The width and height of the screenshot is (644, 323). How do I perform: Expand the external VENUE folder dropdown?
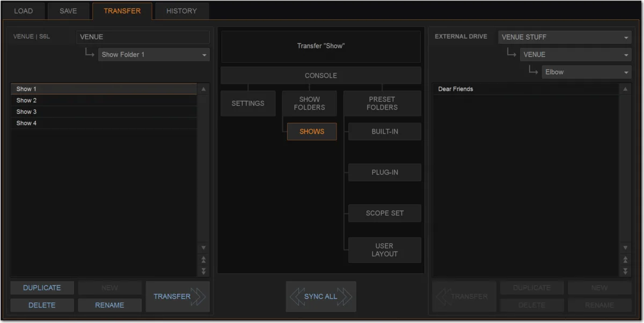pos(576,55)
